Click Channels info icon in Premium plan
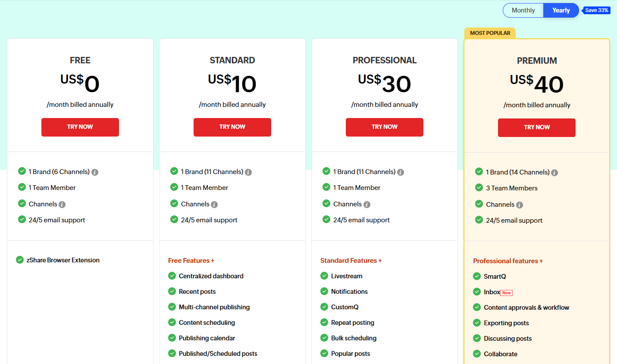The width and height of the screenshot is (617, 364). tap(520, 205)
